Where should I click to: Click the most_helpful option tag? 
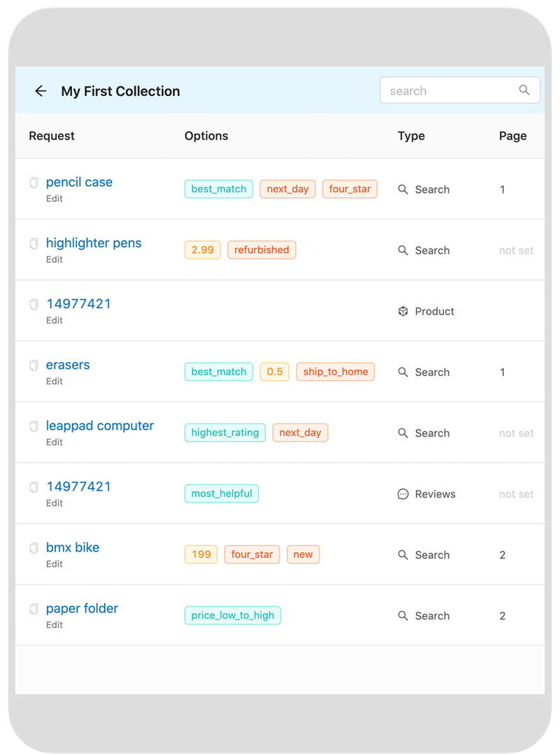(221, 494)
